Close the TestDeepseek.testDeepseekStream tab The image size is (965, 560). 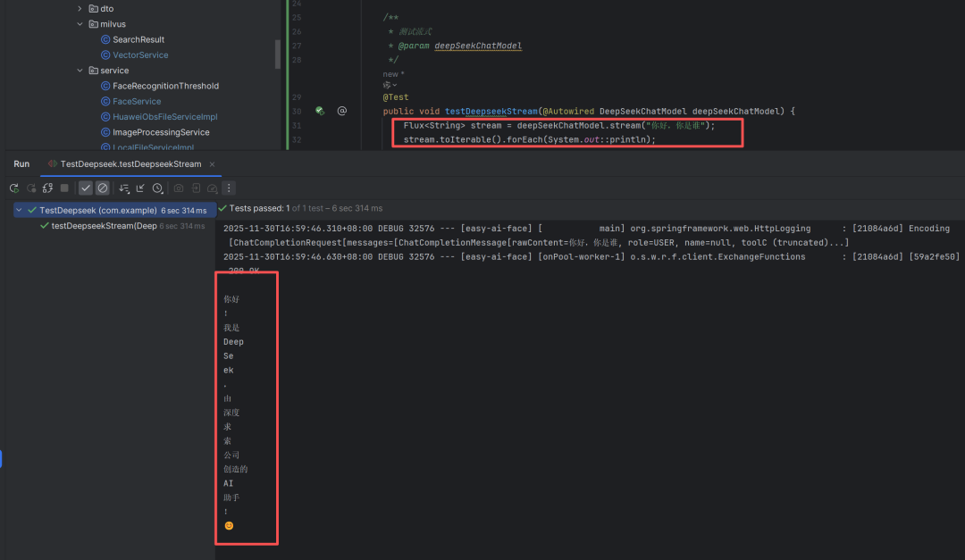click(212, 164)
